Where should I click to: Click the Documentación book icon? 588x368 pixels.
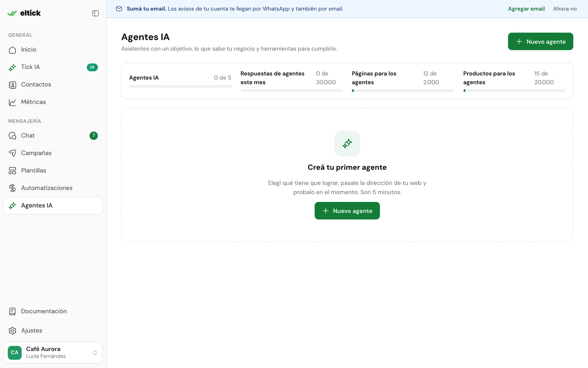point(12,311)
